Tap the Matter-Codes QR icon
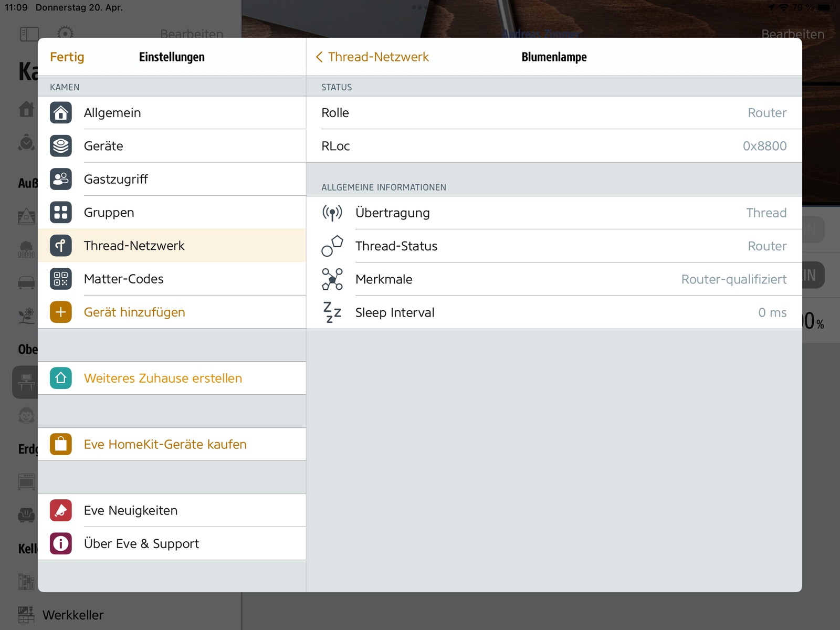Screen dimensions: 840x630 pyautogui.click(x=61, y=279)
